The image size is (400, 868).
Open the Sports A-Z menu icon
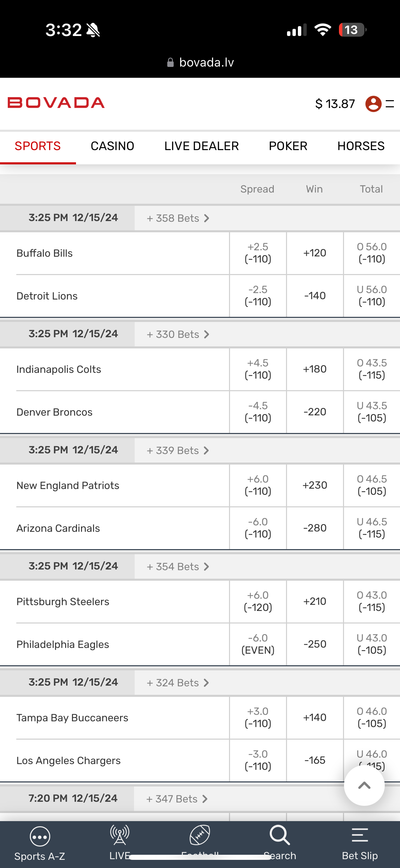click(40, 837)
